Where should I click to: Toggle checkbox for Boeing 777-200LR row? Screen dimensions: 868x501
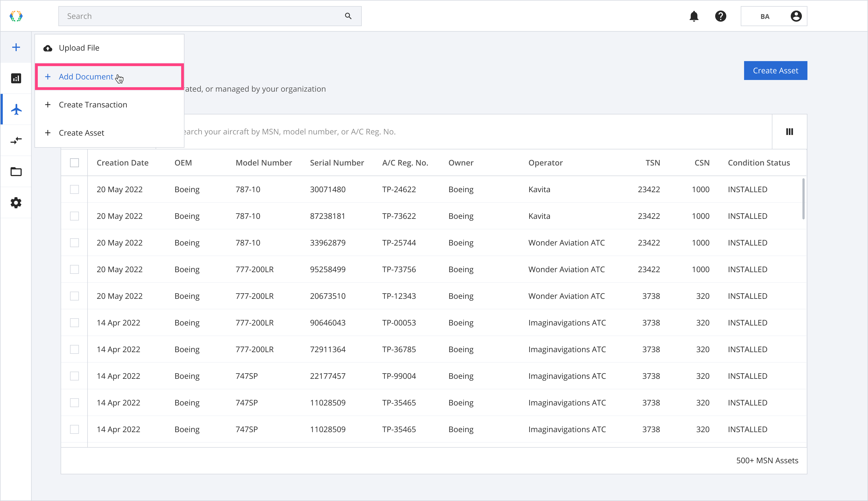point(74,269)
